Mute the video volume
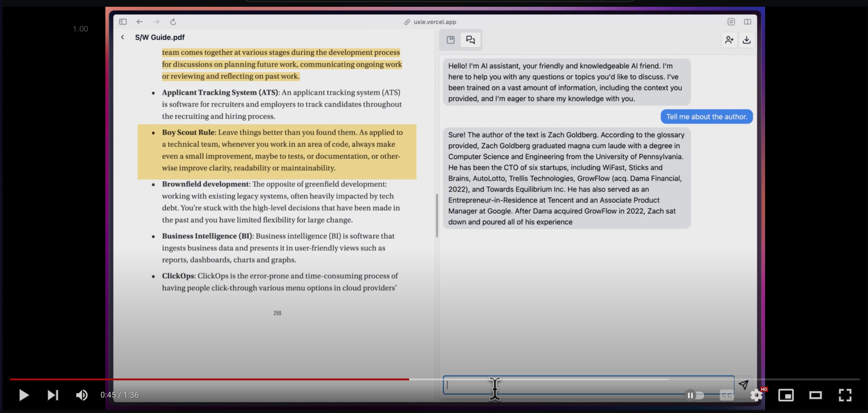Viewport: 868px width, 413px height. coord(82,395)
